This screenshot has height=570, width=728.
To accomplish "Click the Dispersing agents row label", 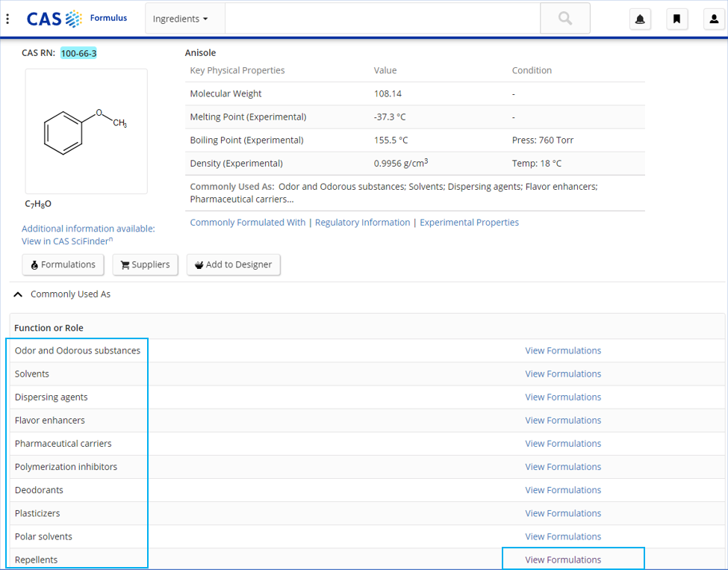I will (51, 397).
